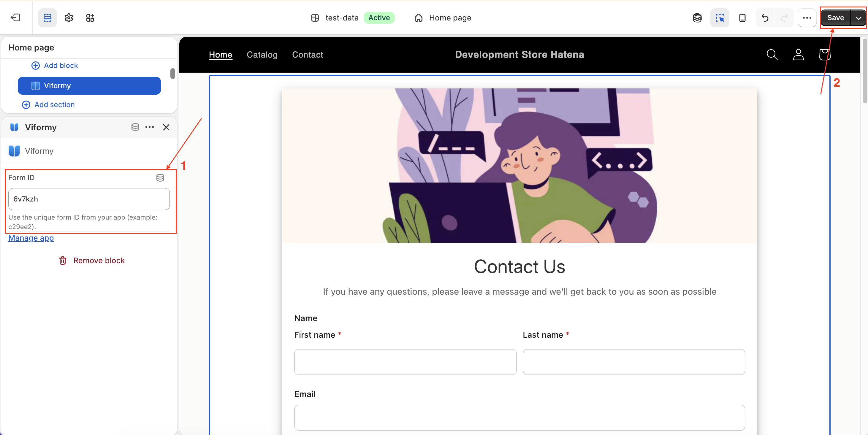Click the test-data theme name
Screen dimensions: 868x435
point(342,18)
